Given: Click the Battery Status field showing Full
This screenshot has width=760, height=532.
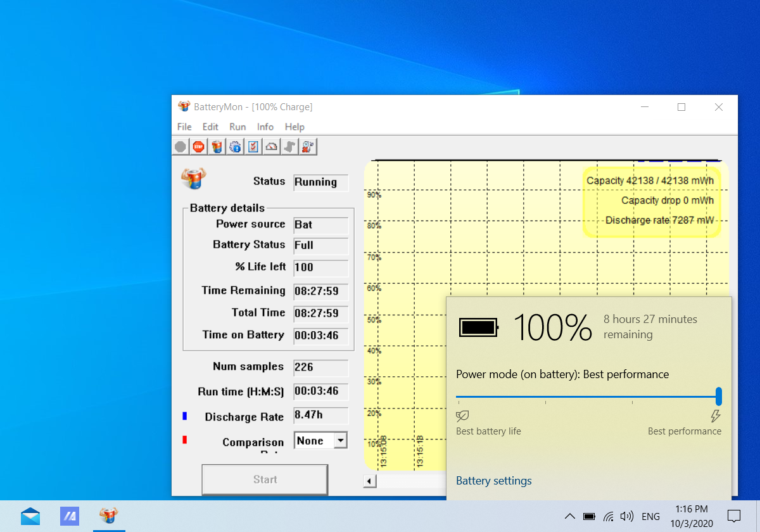Looking at the screenshot, I should pos(321,246).
